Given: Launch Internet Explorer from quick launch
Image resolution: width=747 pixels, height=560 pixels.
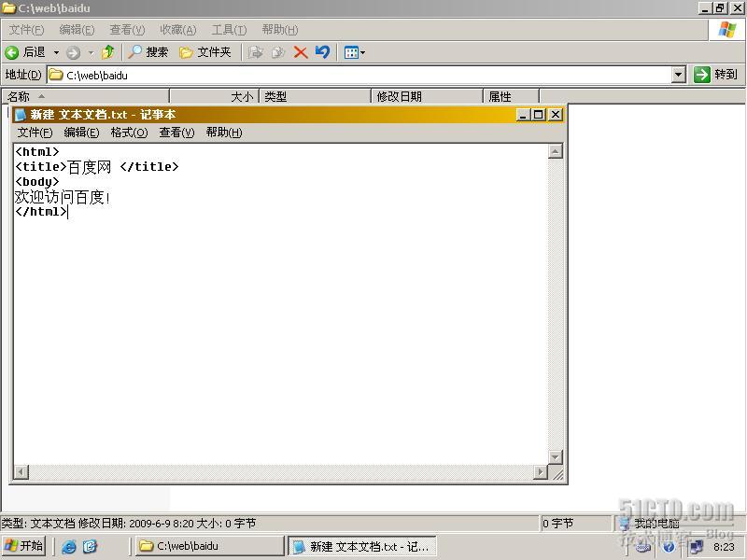Looking at the screenshot, I should [x=68, y=547].
